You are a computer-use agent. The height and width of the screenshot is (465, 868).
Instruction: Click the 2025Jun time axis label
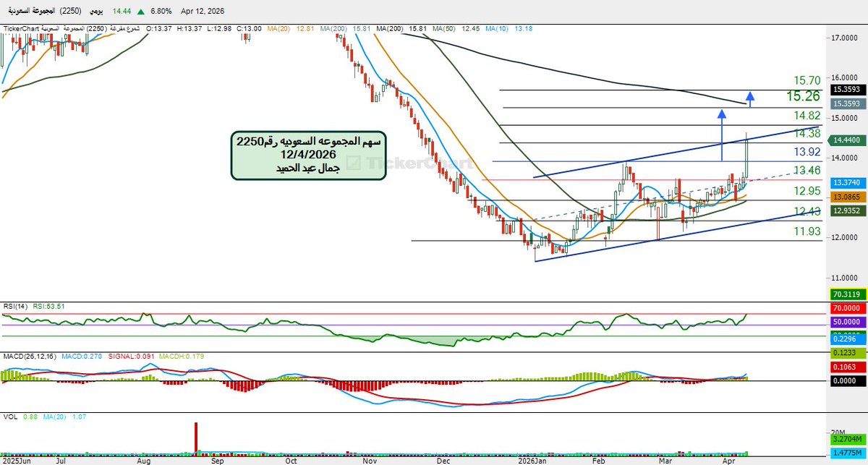(x=16, y=459)
